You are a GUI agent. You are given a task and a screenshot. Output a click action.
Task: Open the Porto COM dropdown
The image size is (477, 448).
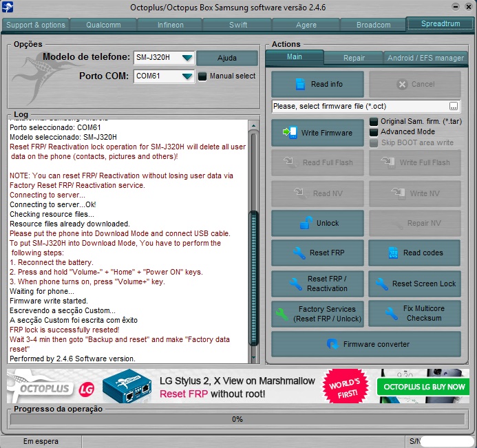(187, 76)
